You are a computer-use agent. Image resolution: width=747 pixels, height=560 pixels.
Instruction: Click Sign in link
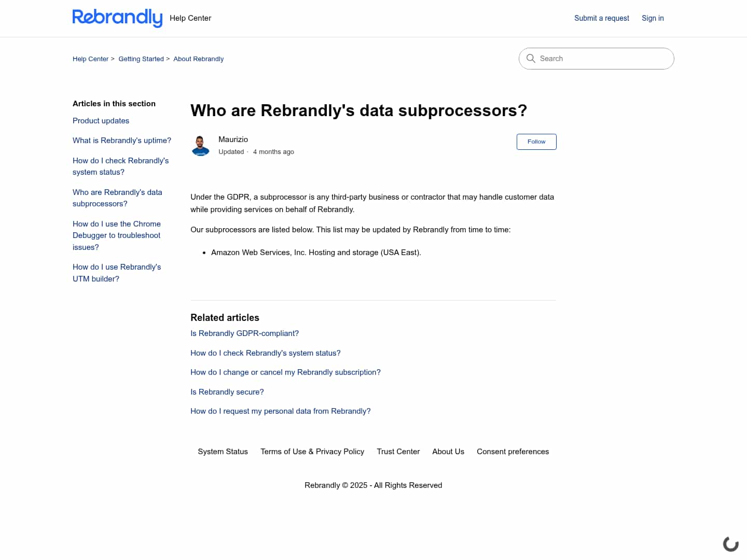pyautogui.click(x=653, y=18)
